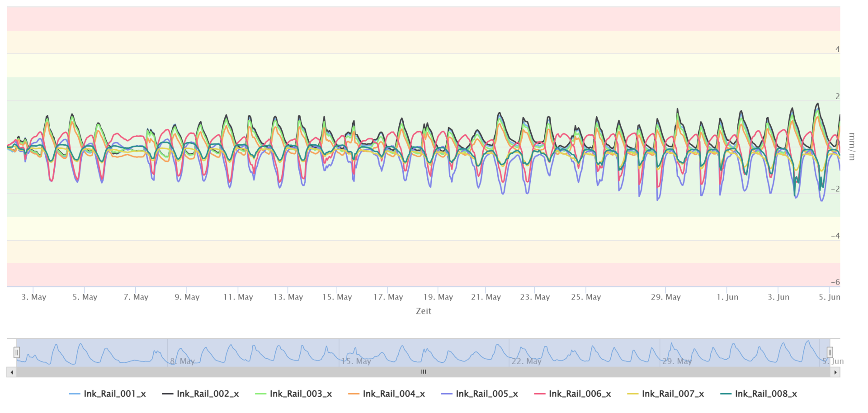Click the scrollbar grip in the center
This screenshot has width=868, height=413.
[423, 372]
